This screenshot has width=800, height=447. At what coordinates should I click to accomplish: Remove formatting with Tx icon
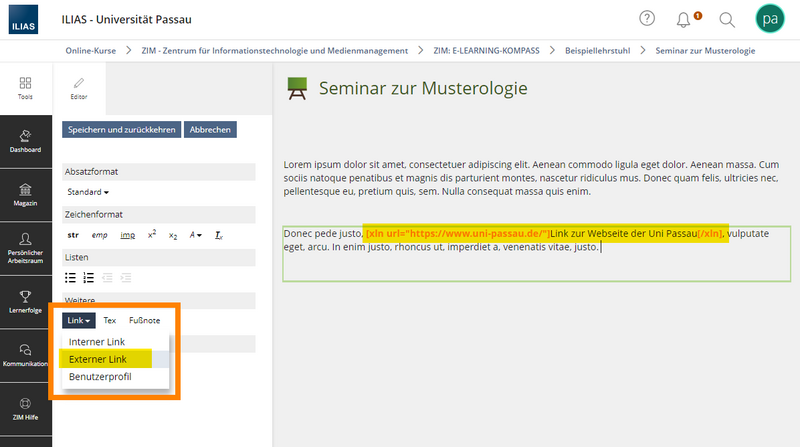pyautogui.click(x=218, y=235)
